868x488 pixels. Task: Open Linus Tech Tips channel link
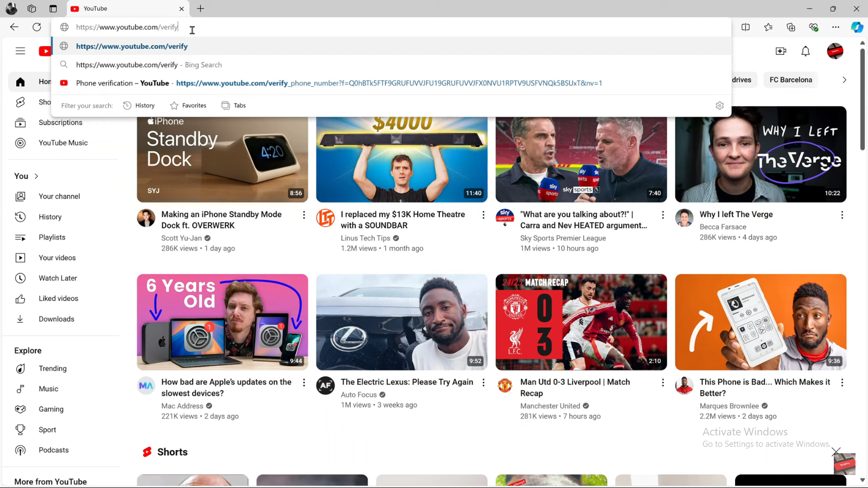coord(365,238)
